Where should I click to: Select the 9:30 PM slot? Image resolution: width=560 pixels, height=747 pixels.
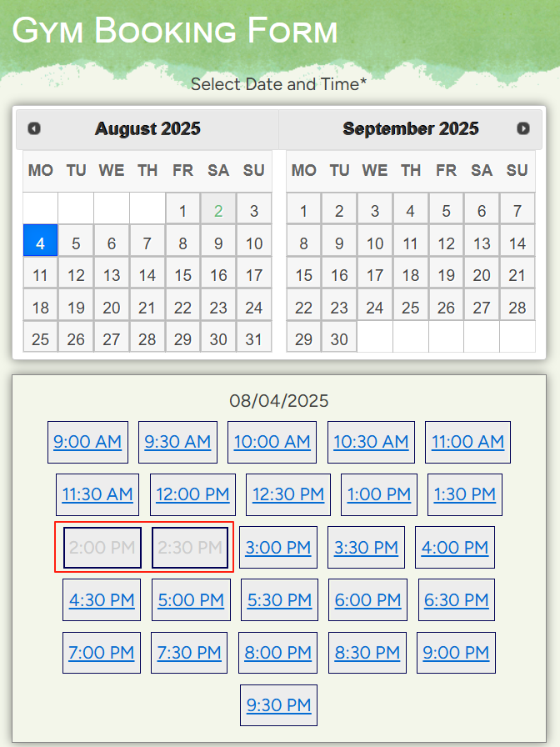(x=278, y=705)
